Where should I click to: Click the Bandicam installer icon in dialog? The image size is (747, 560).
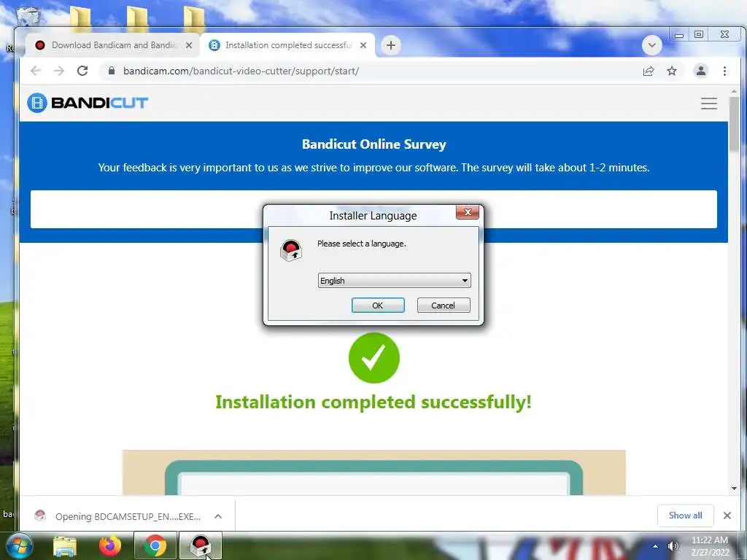click(x=291, y=251)
